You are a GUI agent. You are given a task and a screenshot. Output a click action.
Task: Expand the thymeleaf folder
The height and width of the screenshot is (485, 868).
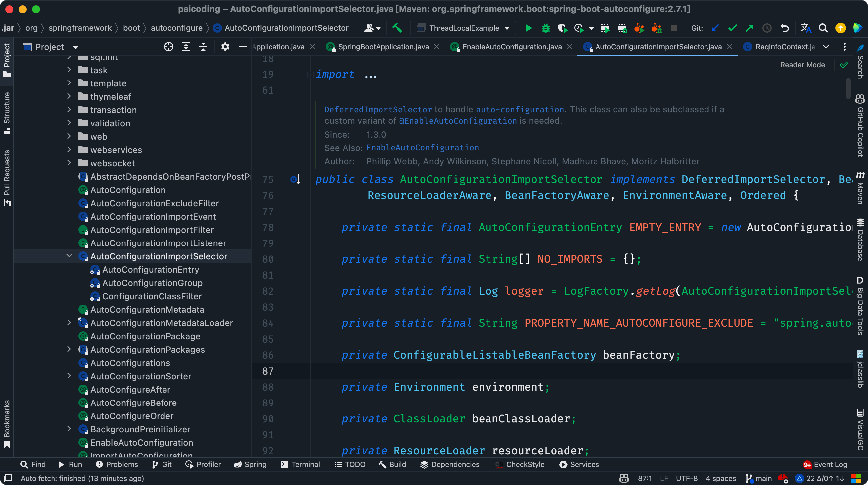(x=69, y=96)
